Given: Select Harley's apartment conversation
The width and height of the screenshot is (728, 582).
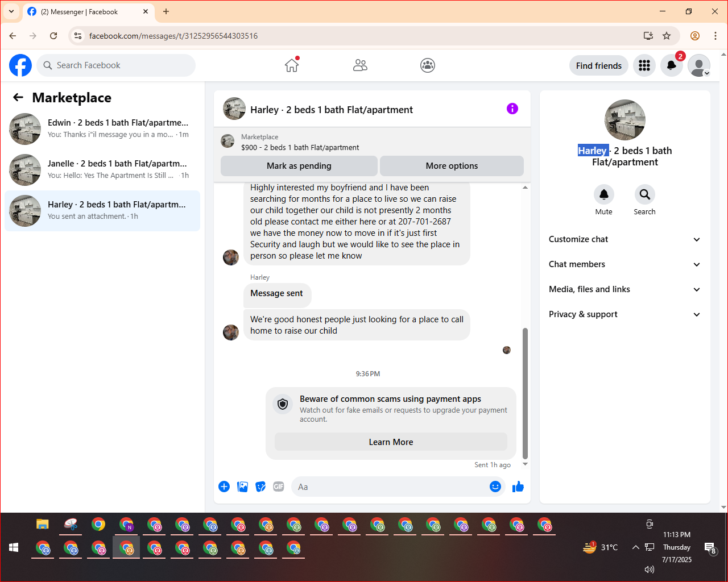Looking at the screenshot, I should point(102,211).
